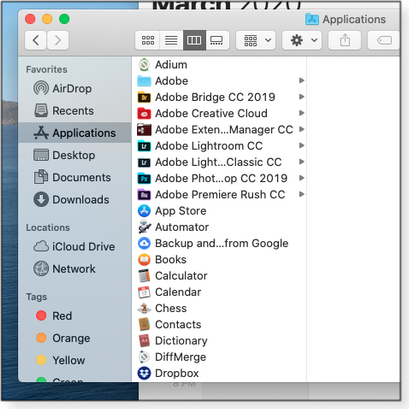Open the gear action menu
This screenshot has width=409, height=409.
302,40
